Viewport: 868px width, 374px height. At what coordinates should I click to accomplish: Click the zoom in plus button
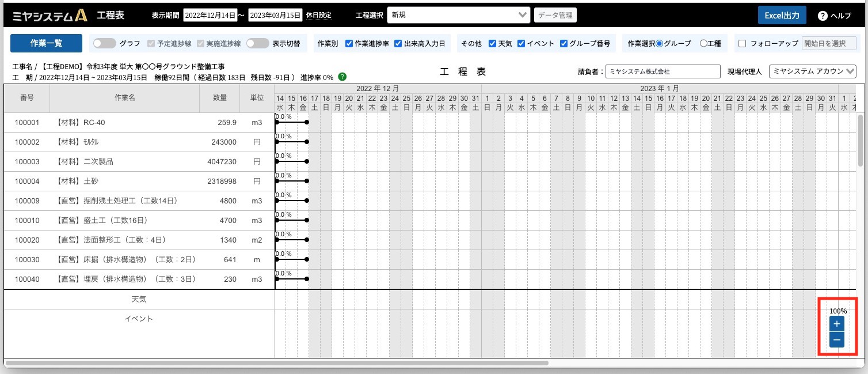point(837,323)
